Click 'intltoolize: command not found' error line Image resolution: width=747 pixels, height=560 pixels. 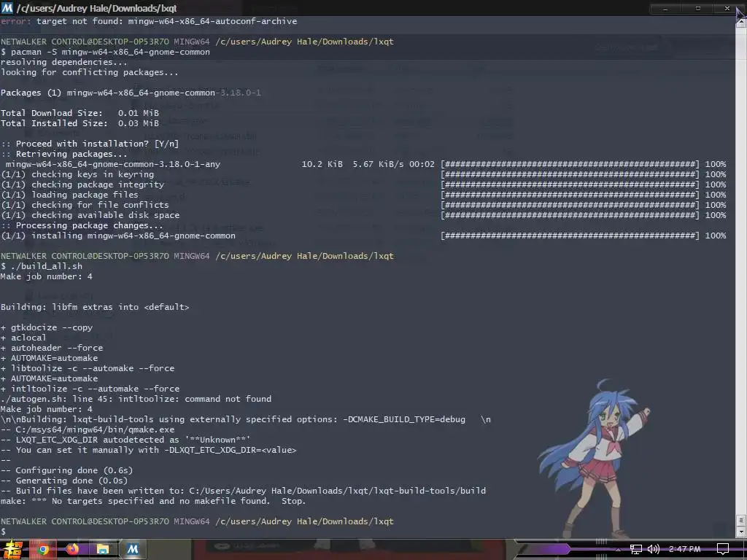click(x=136, y=399)
